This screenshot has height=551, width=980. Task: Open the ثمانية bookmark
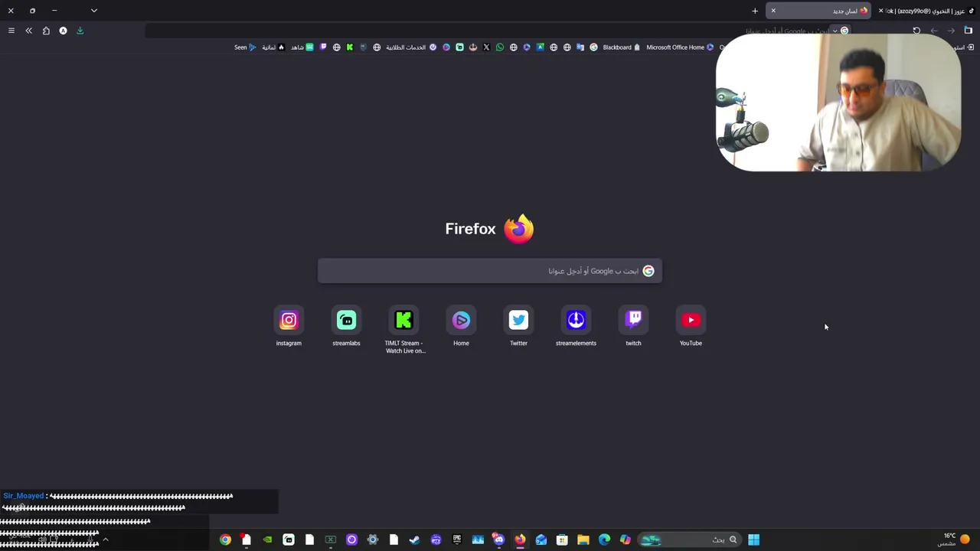tap(273, 47)
